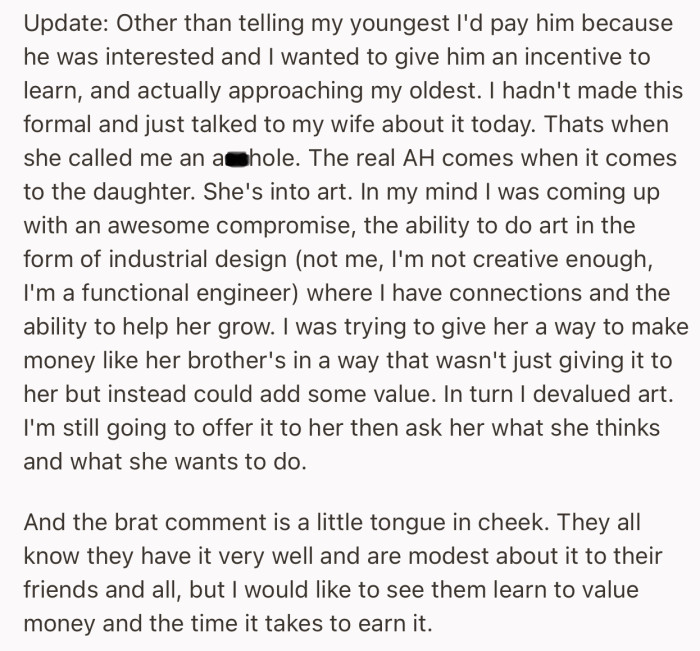
Task: Click the abbreviation "AH"
Action: point(418,158)
